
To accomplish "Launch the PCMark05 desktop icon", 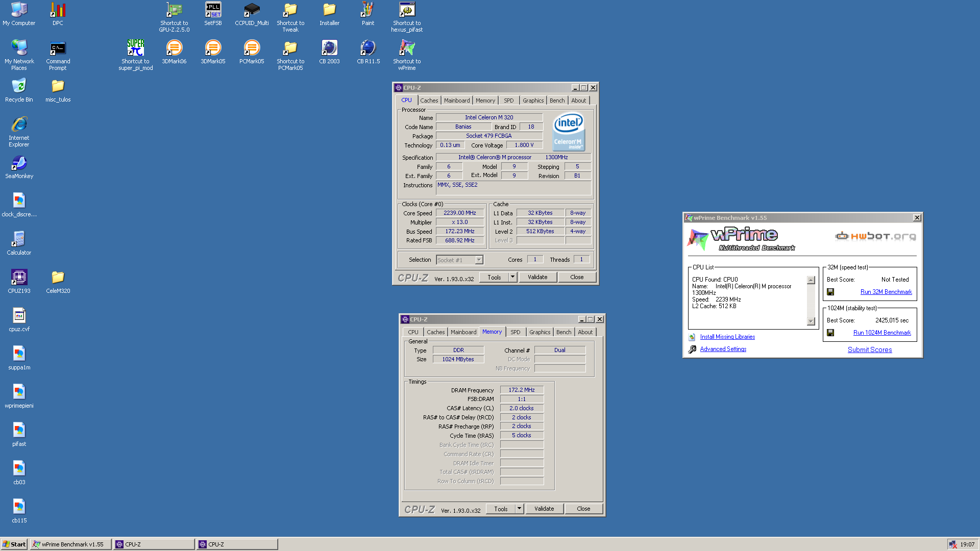I will tap(252, 52).
